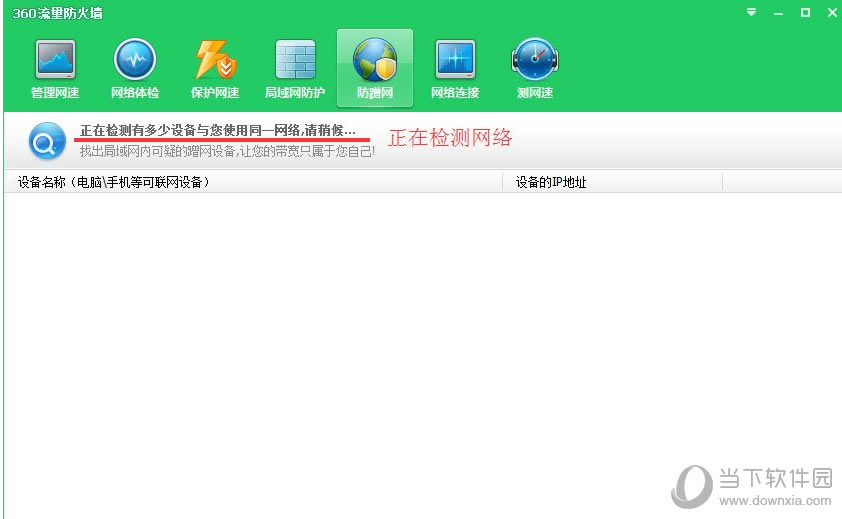Minimize the 360流量防火墙 window

coord(779,13)
